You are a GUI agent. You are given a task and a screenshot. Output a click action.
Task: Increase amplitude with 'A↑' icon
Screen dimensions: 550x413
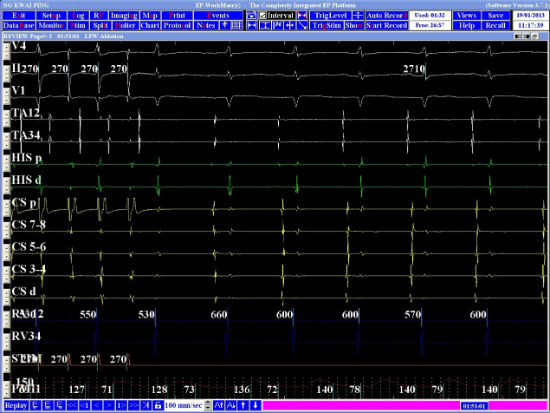(219, 405)
